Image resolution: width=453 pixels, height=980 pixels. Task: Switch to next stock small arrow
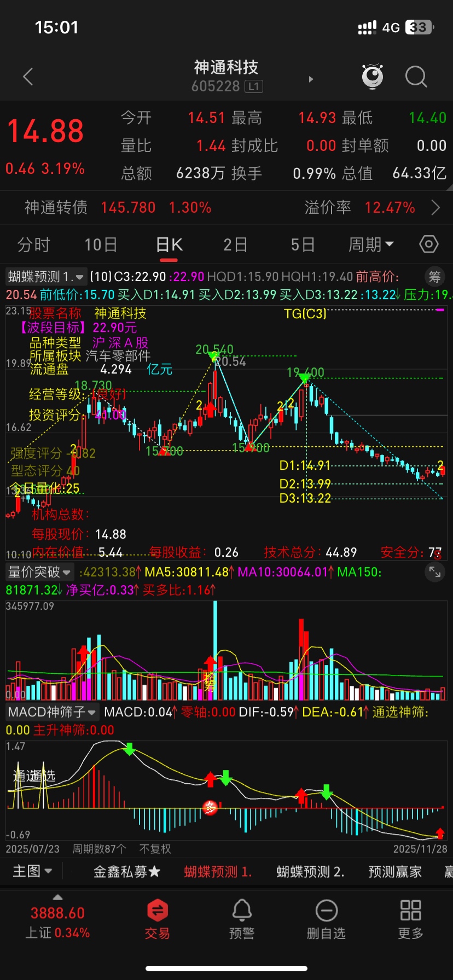[311, 79]
